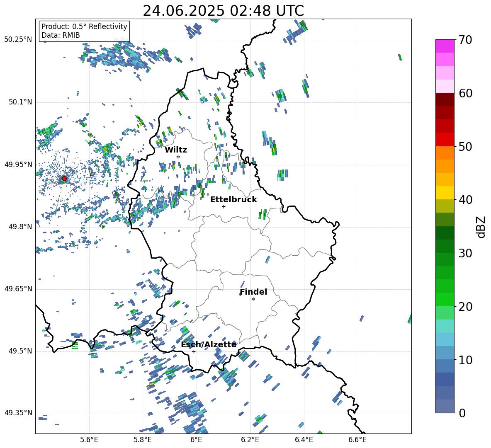Click the 5.8°E longitude label
Image resolution: width=491 pixels, height=448 pixels.
pos(143,440)
